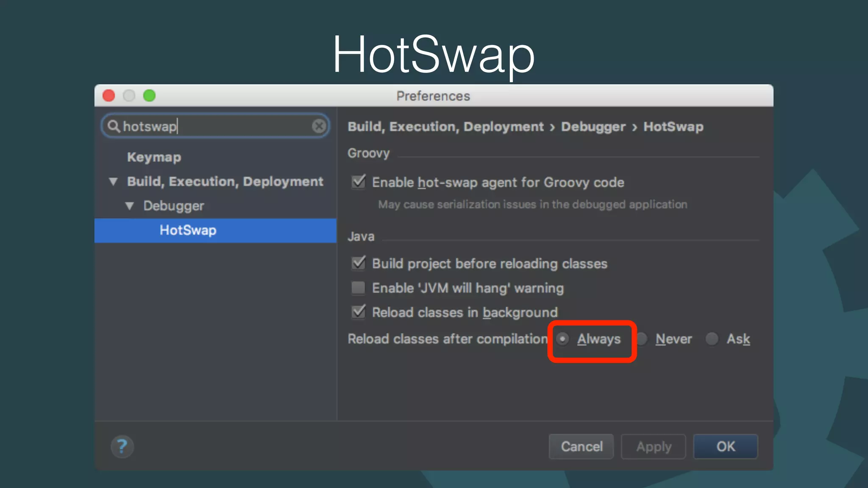Click the green zoom window button

(x=149, y=96)
